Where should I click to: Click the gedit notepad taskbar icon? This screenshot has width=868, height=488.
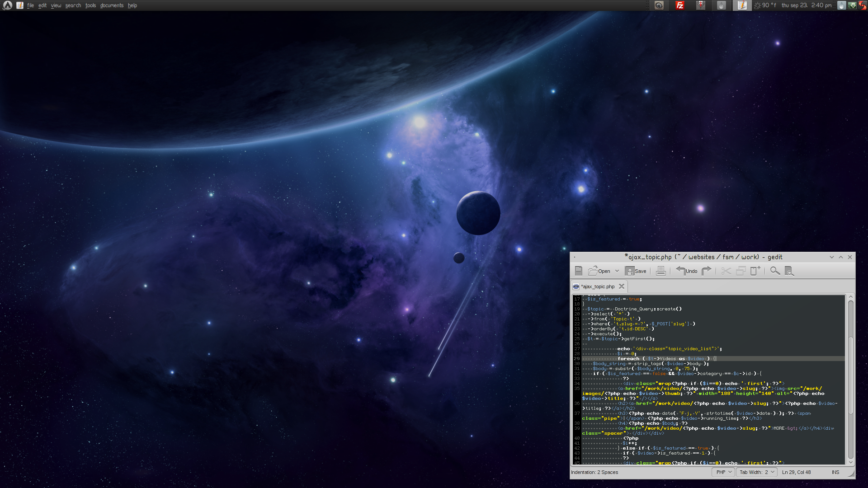[742, 5]
